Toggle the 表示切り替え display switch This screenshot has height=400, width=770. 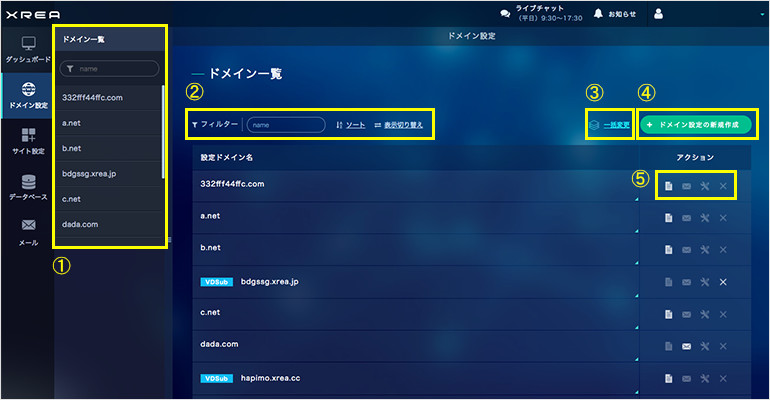pos(398,125)
